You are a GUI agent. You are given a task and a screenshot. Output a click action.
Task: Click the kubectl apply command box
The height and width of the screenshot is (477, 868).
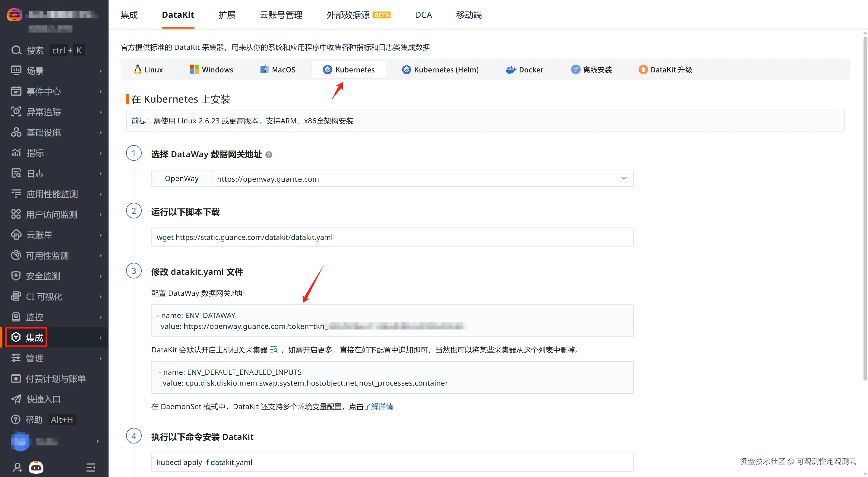pos(392,462)
